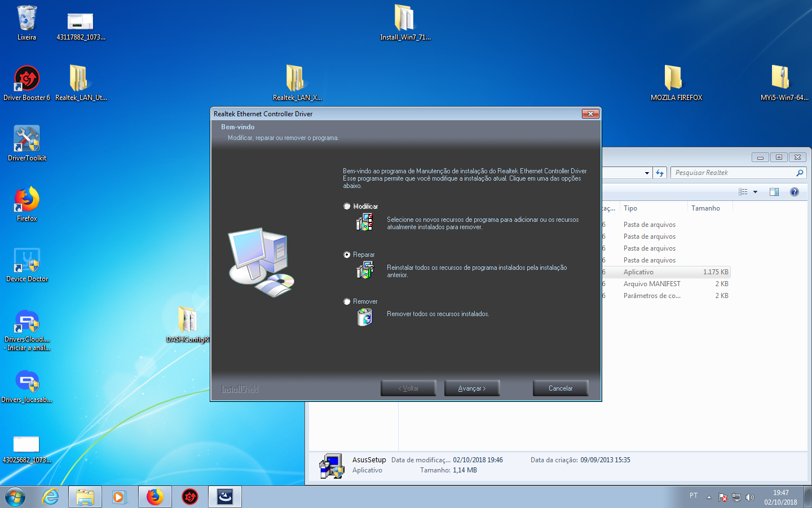Close the Realtek Ethernet Controller Driver dialog
This screenshot has width=812, height=508.
(x=590, y=113)
